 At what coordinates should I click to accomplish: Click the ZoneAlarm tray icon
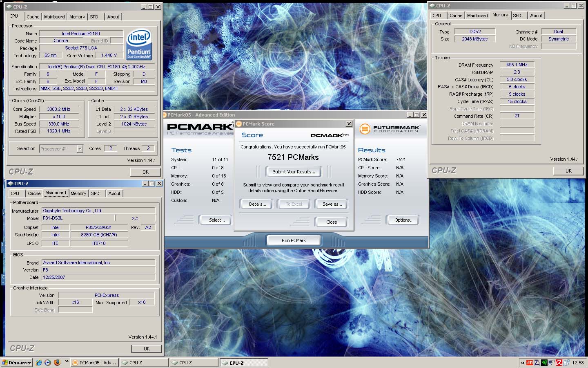click(x=537, y=363)
